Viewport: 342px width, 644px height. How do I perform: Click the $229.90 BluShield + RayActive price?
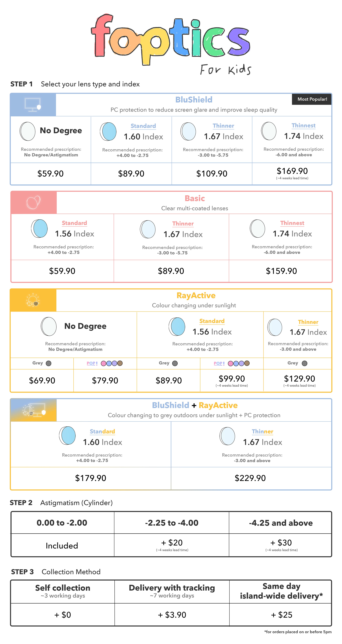pyautogui.click(x=250, y=478)
